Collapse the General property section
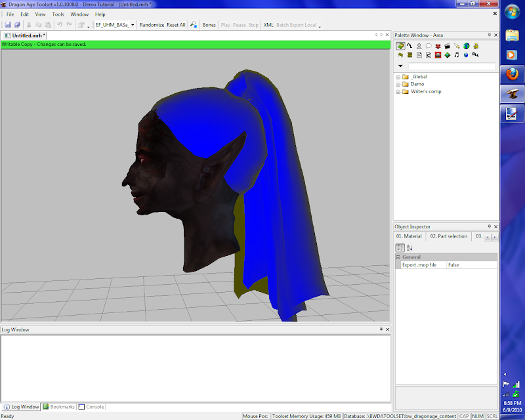The width and height of the screenshot is (525, 420). click(398, 257)
